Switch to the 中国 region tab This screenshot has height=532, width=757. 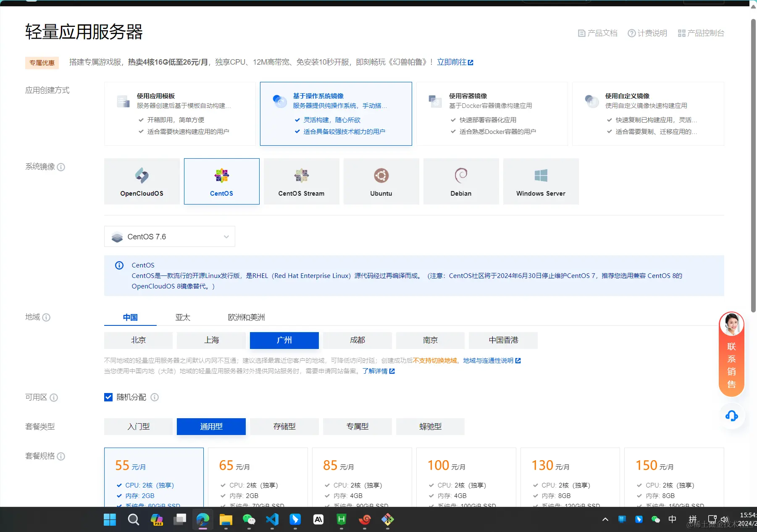(x=130, y=317)
